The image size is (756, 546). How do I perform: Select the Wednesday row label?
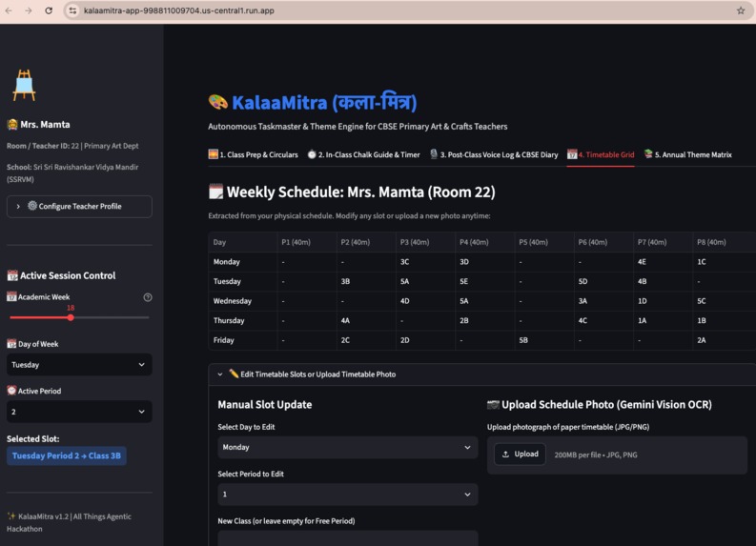[243, 301]
